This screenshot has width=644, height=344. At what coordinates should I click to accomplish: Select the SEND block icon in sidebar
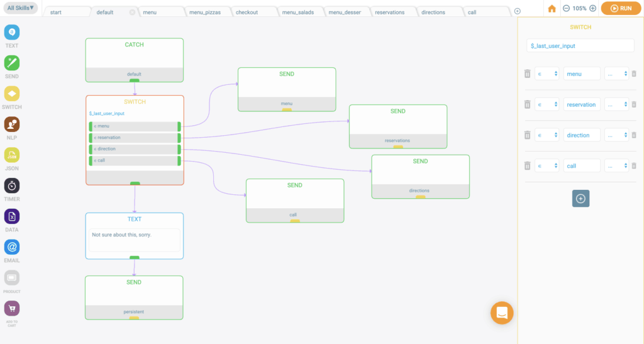coord(12,63)
